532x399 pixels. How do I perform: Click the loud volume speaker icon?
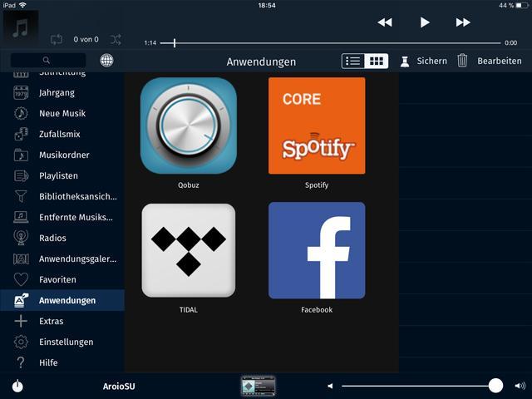point(520,386)
